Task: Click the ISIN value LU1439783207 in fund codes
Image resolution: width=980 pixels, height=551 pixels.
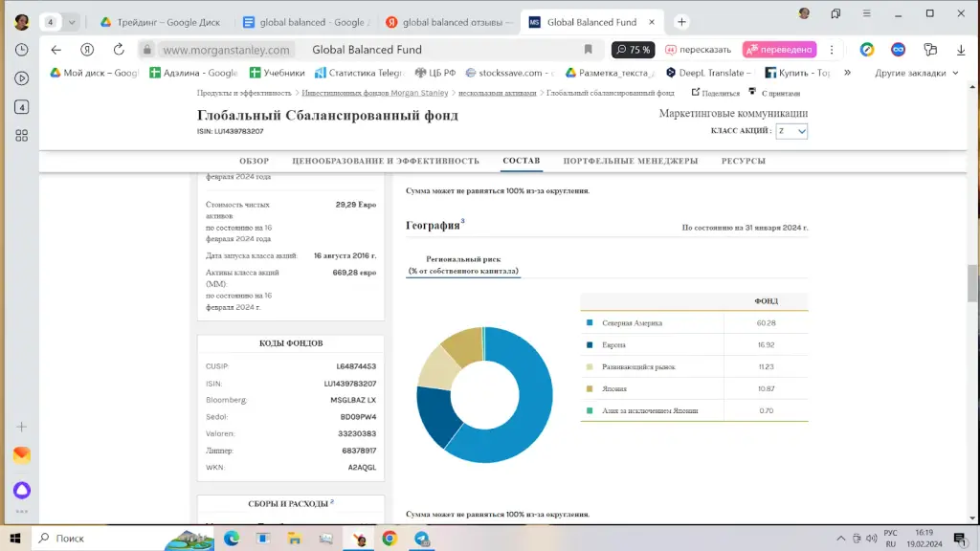Action: pos(350,384)
